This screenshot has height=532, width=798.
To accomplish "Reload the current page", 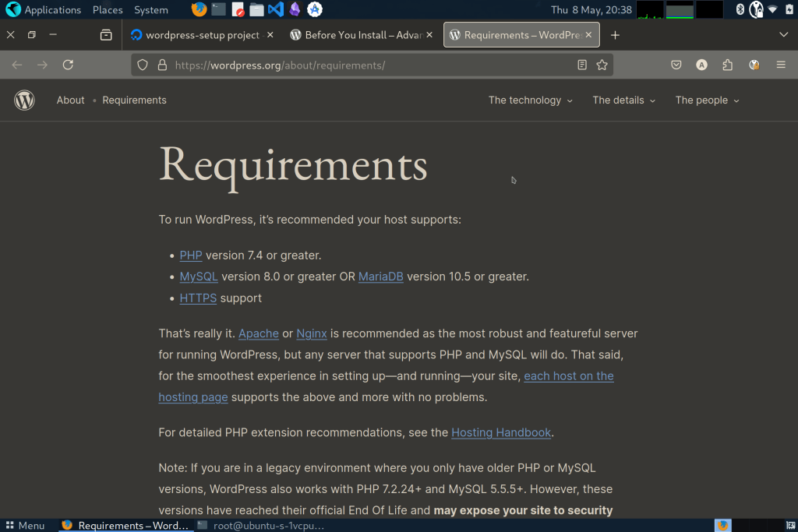I will pos(68,65).
